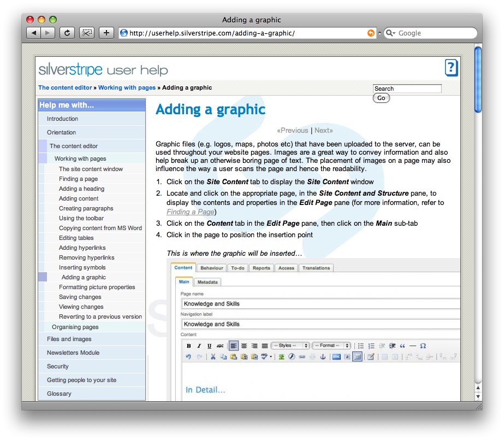The image size is (504, 440).
Task: Click the cut icon in the toolbar
Action: coord(213,357)
